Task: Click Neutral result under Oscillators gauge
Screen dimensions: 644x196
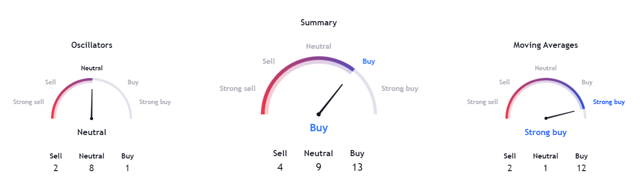Action: click(x=92, y=132)
